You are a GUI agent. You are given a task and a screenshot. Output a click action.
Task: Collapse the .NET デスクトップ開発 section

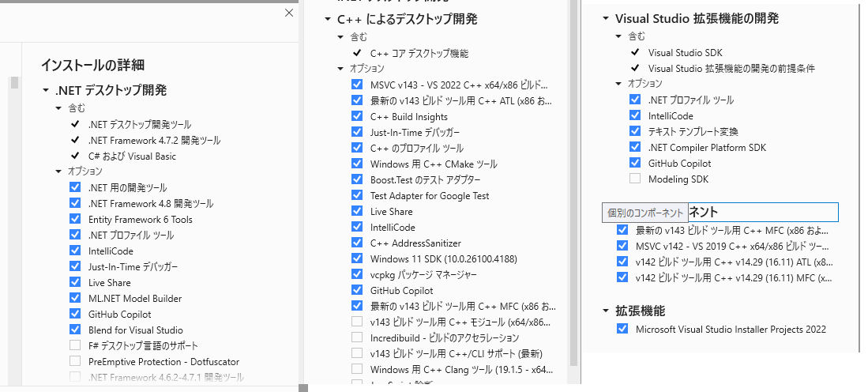click(x=47, y=91)
